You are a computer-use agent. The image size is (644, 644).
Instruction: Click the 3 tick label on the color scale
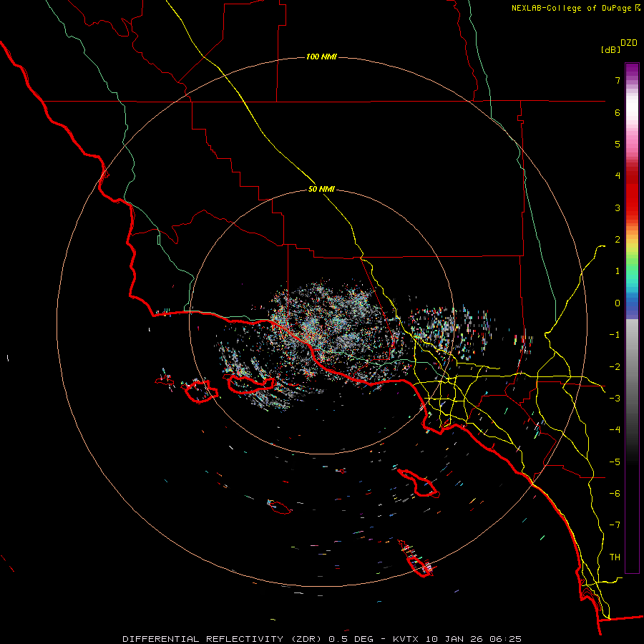click(618, 208)
